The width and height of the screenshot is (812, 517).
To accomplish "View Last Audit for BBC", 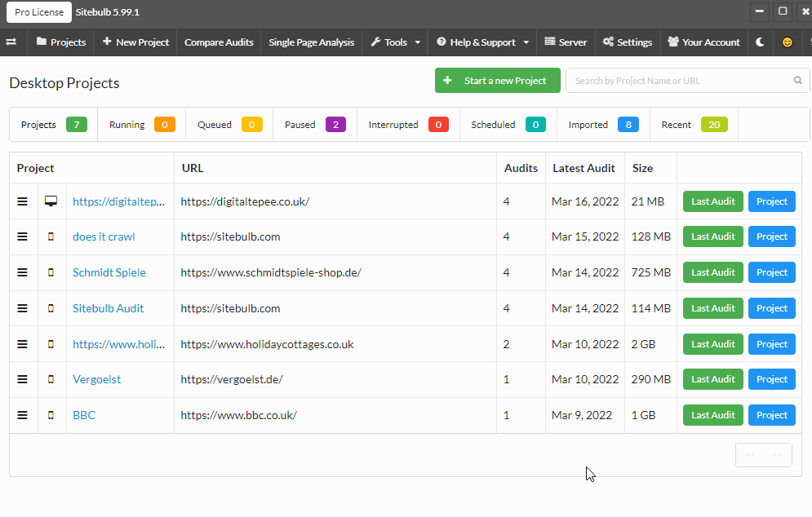I will pyautogui.click(x=713, y=415).
